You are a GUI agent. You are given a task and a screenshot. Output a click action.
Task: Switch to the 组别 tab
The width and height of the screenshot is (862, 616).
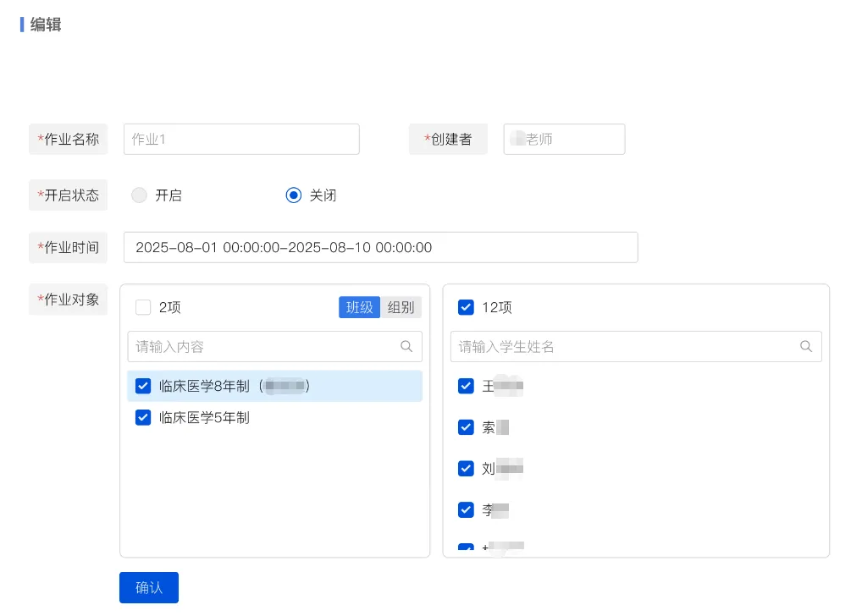point(401,307)
